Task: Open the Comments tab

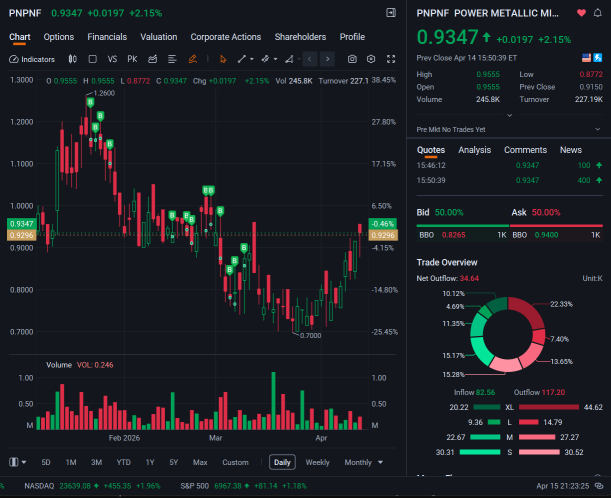Action: click(525, 150)
